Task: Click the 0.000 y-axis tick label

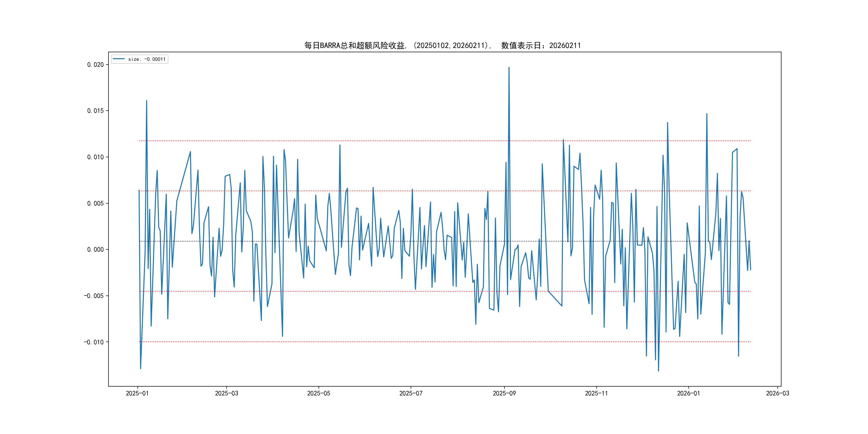Action: (95, 250)
